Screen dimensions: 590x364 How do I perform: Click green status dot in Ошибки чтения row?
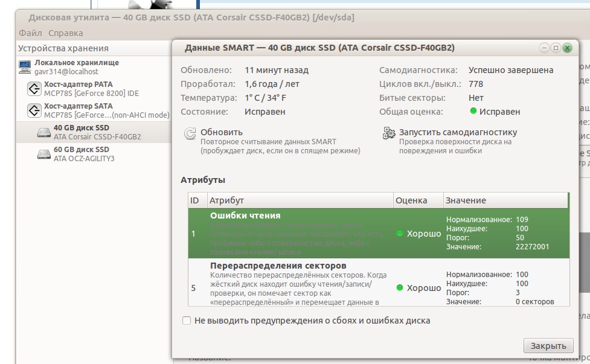click(x=400, y=233)
